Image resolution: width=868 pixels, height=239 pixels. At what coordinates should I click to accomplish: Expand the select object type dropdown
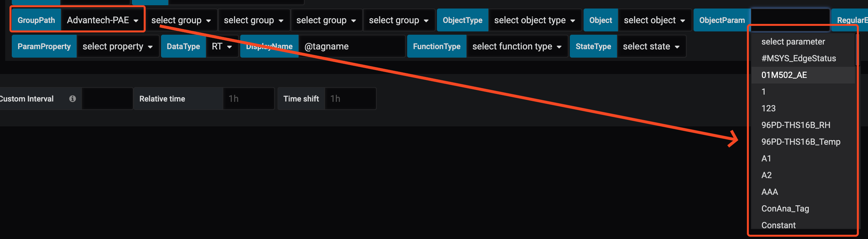pos(534,20)
